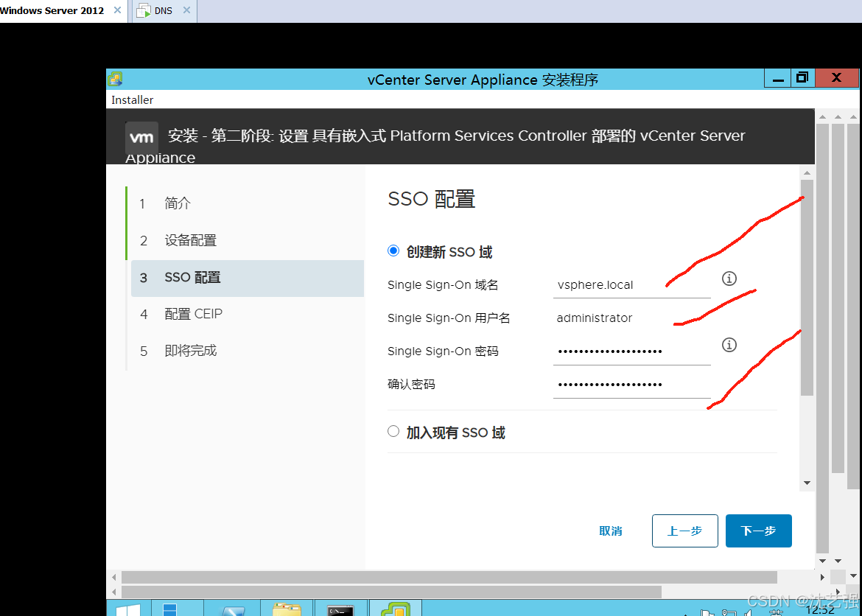Screen dimensions: 862x616
Task: Open the Windows Start button
Action: 128,609
